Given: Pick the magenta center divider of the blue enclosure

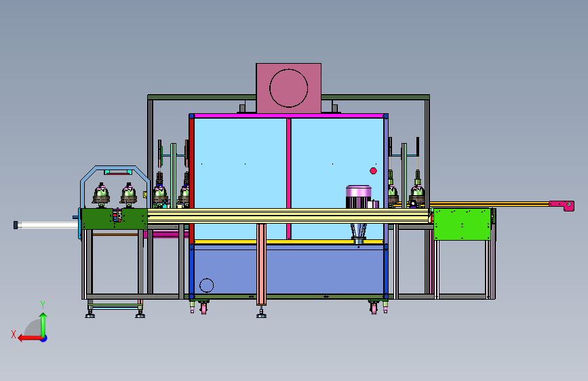Looking at the screenshot, I should point(288,178).
